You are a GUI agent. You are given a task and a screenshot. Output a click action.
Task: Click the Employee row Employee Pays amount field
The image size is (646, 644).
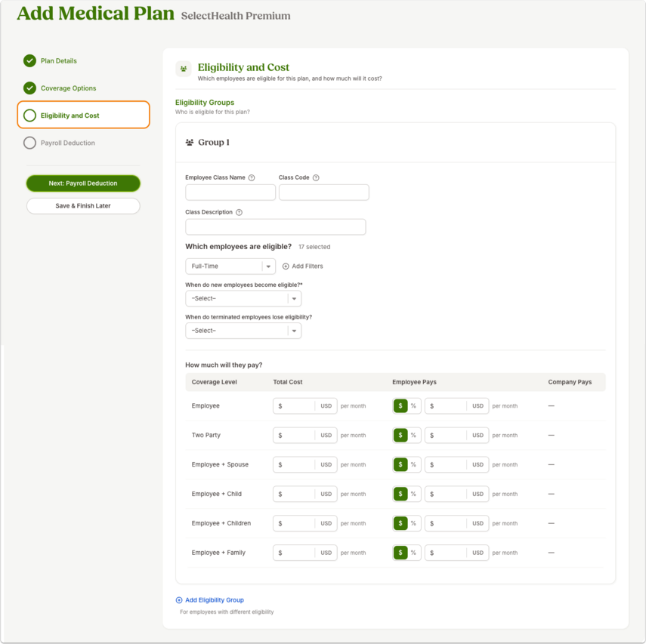pyautogui.click(x=456, y=406)
